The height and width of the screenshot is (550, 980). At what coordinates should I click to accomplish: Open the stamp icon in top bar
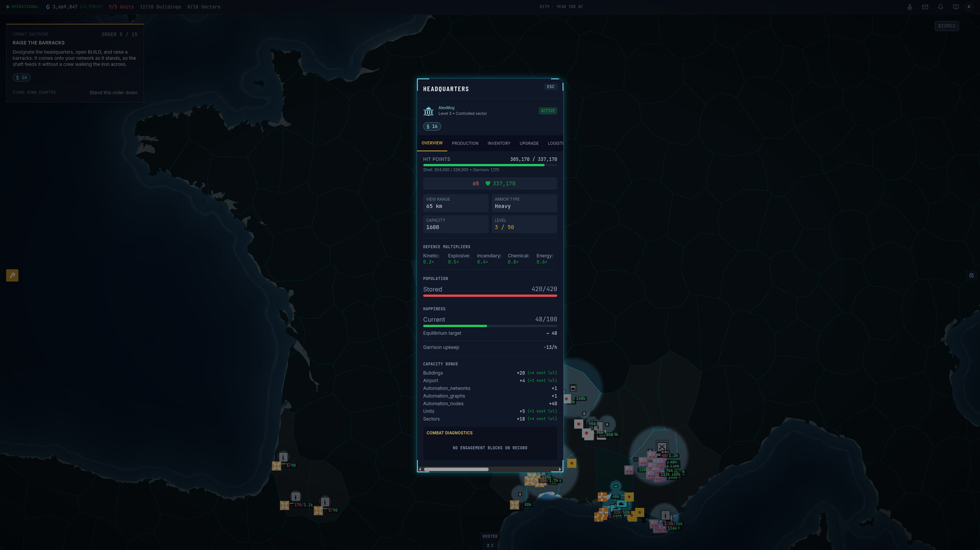coord(910,7)
